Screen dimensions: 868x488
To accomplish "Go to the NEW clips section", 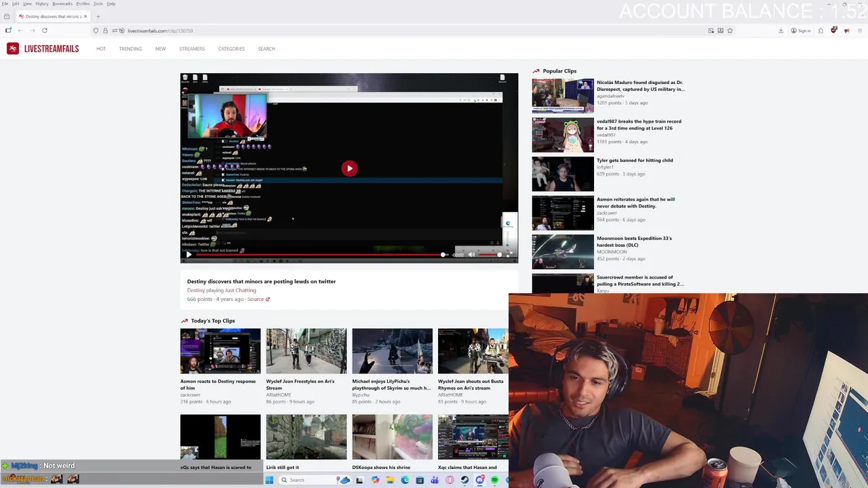I will (x=160, y=49).
